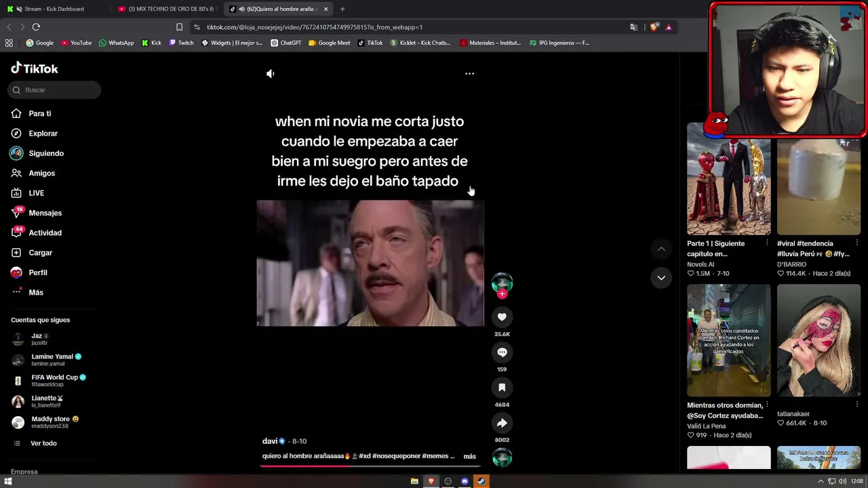Open system volume control in tray
Image resolution: width=868 pixels, height=488 pixels.
[x=842, y=481]
